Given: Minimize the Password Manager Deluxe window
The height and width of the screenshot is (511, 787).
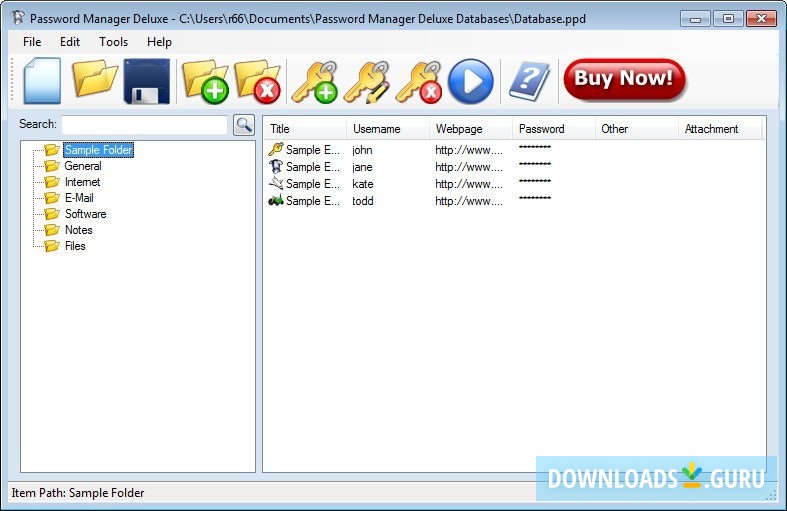Looking at the screenshot, I should point(696,19).
